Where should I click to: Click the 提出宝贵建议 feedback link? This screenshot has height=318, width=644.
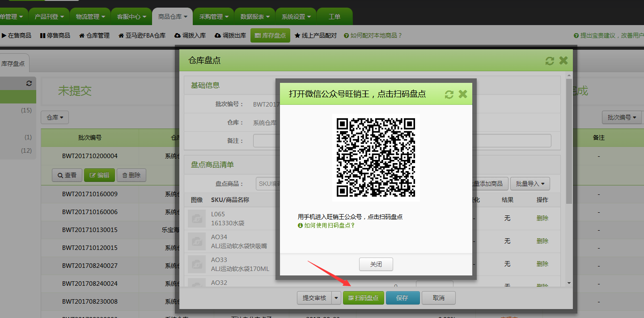(609, 35)
